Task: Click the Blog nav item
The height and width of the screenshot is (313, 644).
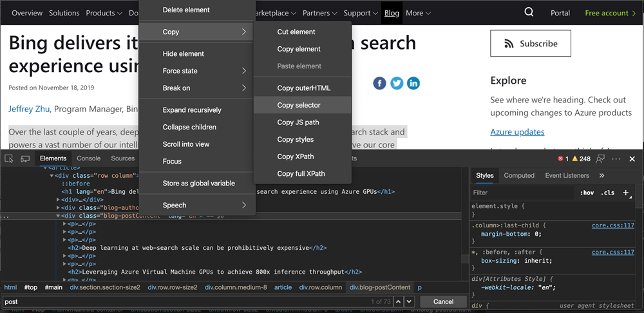Action: tap(392, 13)
